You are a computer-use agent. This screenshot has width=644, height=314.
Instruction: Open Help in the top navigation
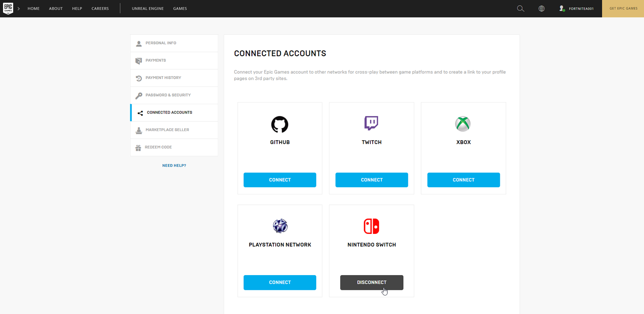coord(77,9)
